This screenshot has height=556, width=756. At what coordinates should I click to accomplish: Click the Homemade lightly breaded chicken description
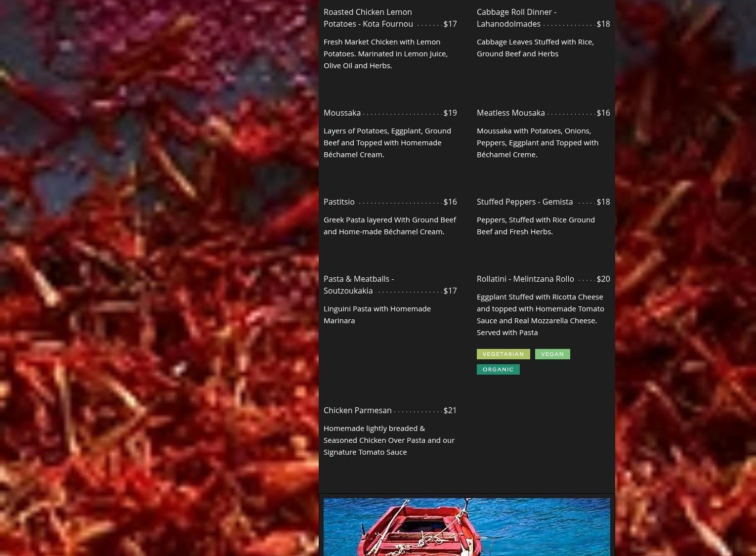pyautogui.click(x=389, y=440)
